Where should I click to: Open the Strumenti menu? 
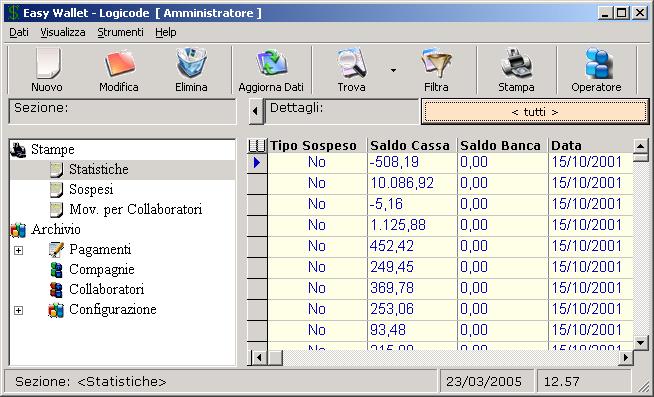[120, 32]
